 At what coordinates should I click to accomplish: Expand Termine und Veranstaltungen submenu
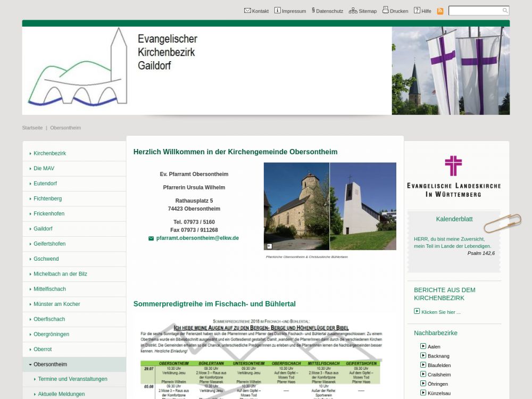tap(35, 379)
